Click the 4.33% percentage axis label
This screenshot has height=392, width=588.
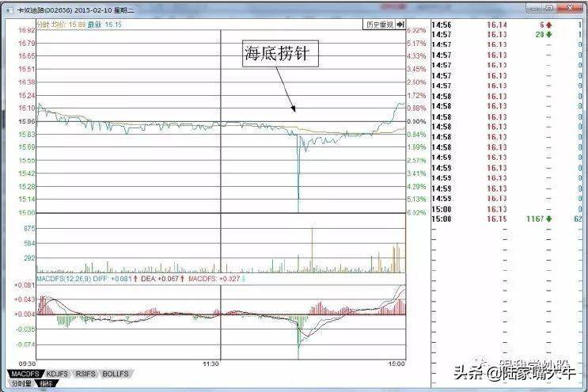click(416, 56)
